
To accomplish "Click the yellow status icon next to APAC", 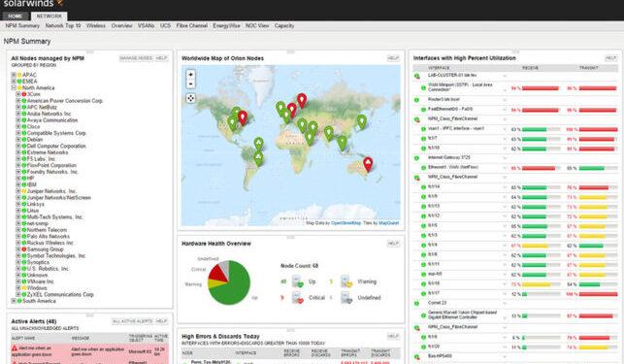I will coord(19,75).
